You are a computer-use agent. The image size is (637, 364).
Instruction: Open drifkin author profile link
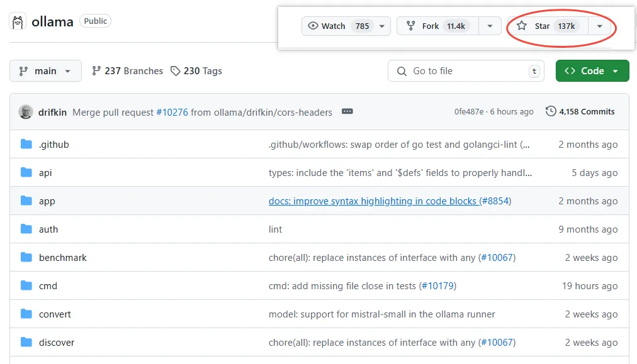(x=52, y=113)
